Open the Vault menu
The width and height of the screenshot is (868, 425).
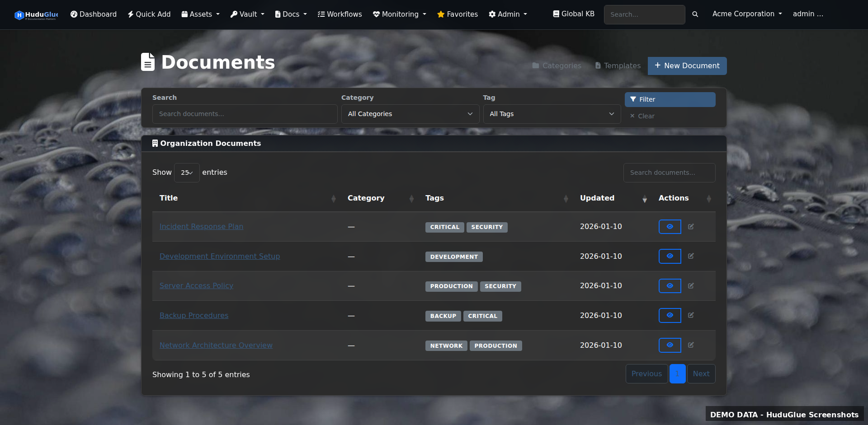(247, 14)
